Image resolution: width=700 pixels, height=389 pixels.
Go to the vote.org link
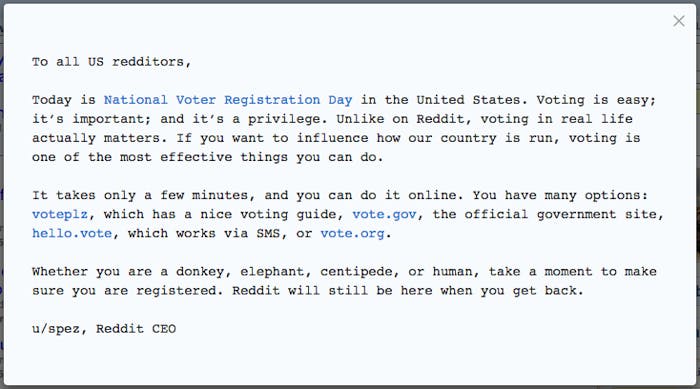tap(352, 234)
